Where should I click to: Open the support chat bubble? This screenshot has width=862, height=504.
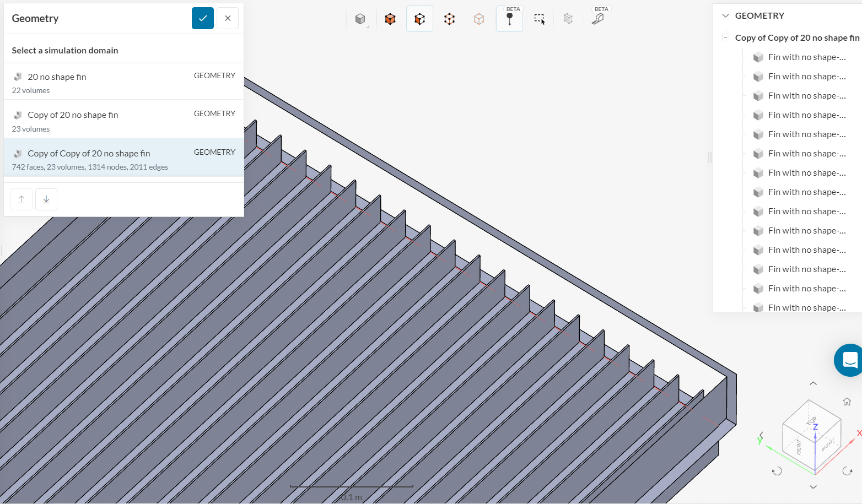point(848,360)
